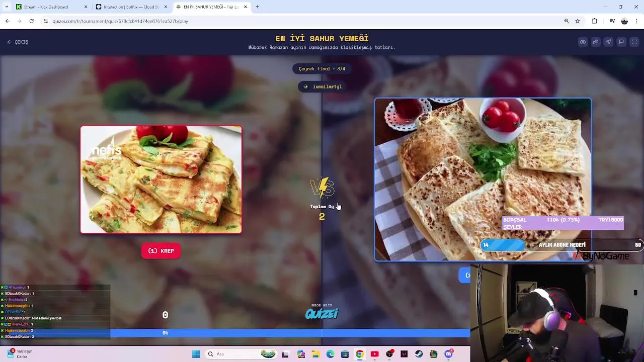Screen dimensions: 644x362
Task: Click the paper plane send icon
Action: click(x=608, y=42)
